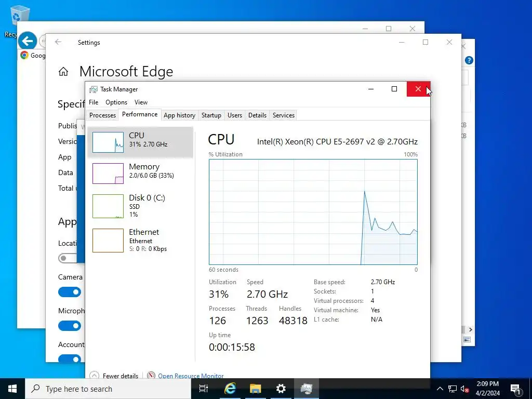The height and width of the screenshot is (399, 532).
Task: Open the Memory performance panel
Action: [140, 173]
